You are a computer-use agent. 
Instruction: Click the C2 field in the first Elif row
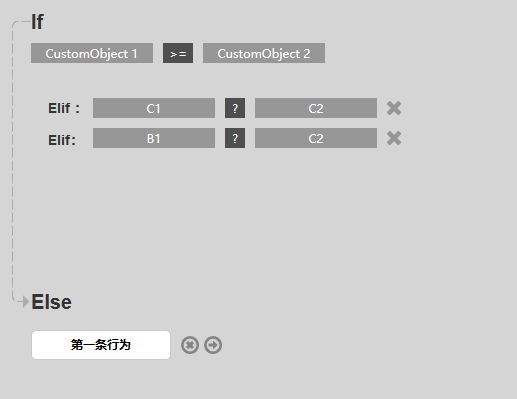point(316,108)
